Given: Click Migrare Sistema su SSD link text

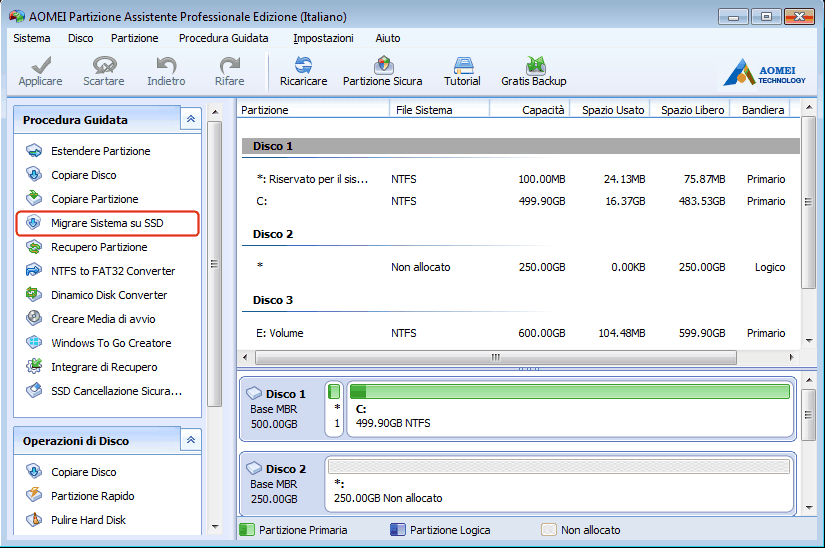Looking at the screenshot, I should pos(107,223).
